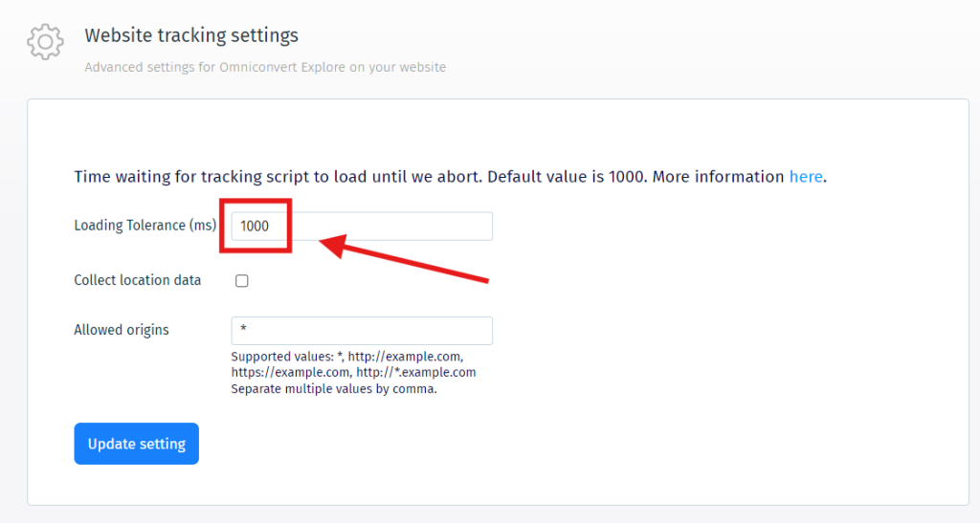Click the Collect location data label

(138, 281)
